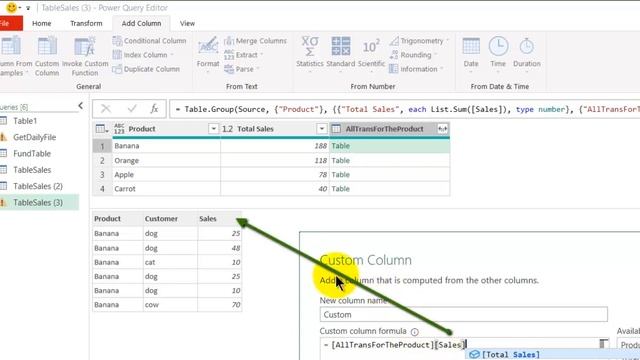Click the Custom column formula box
This screenshot has width=640, height=360.
pos(464,345)
